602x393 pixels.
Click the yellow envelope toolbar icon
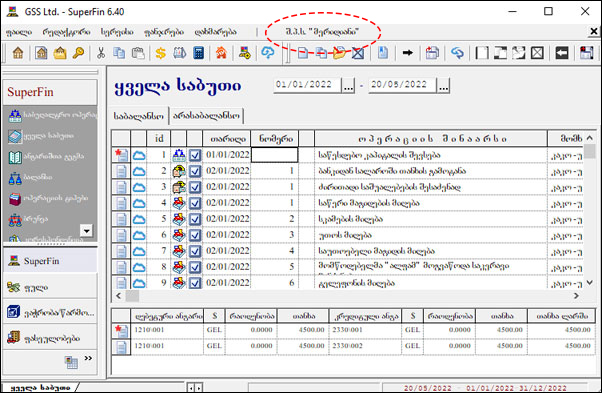pyautogui.click(x=60, y=53)
